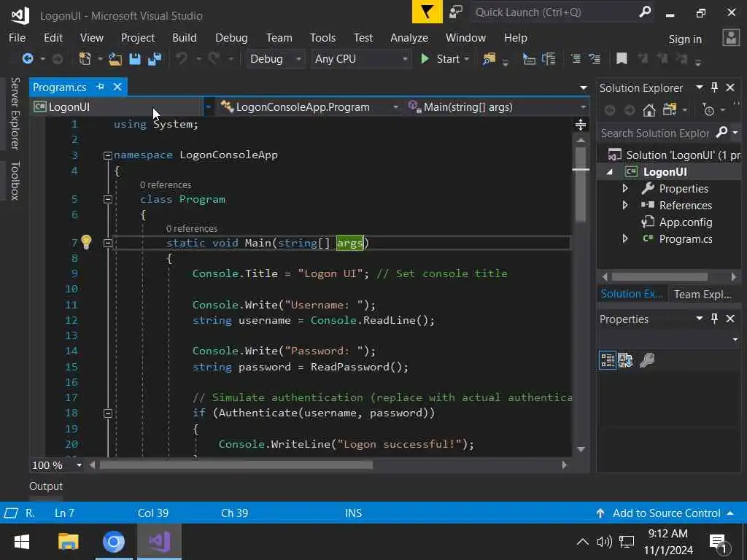Image resolution: width=747 pixels, height=560 pixels.
Task: Click the lightbulb quick actions icon
Action: click(x=86, y=242)
